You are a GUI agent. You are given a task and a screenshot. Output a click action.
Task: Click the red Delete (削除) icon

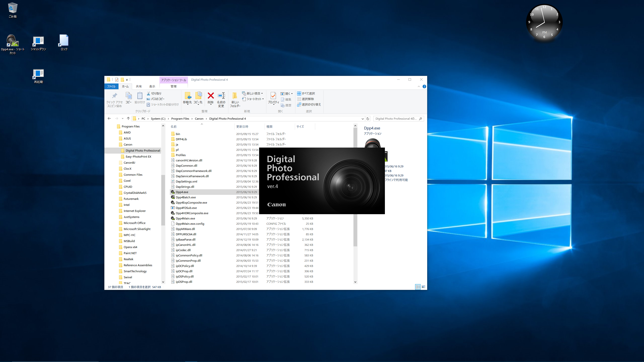211,96
